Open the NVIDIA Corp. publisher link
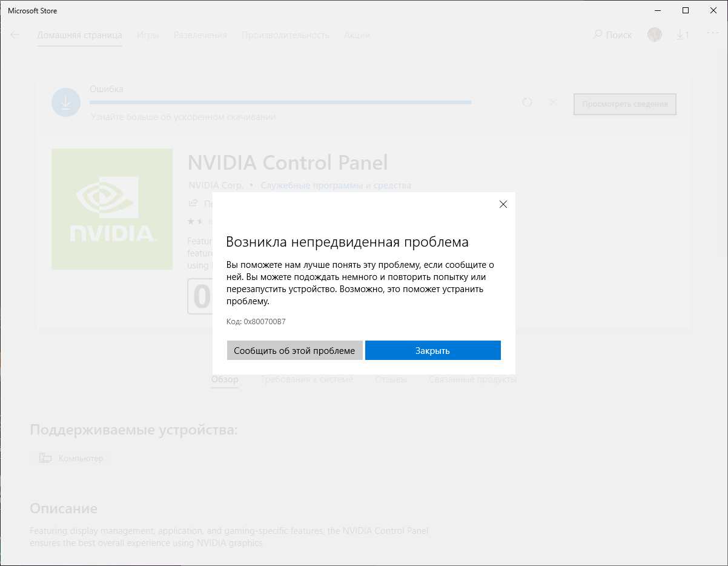Image resolution: width=728 pixels, height=566 pixels. tap(216, 185)
